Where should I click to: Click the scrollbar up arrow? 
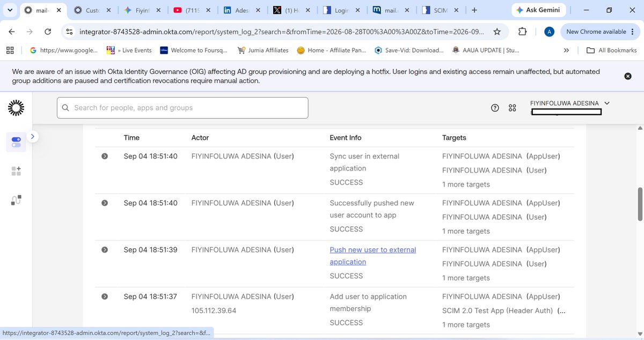(640, 128)
